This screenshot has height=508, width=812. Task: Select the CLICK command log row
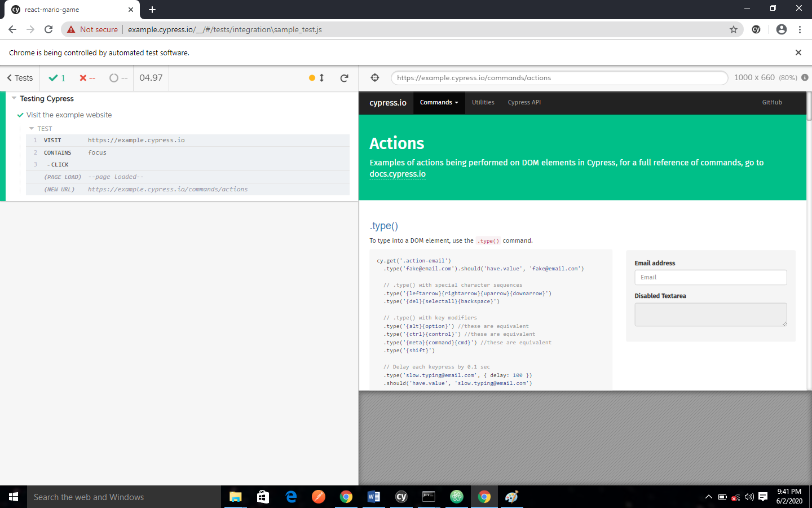[x=188, y=165]
